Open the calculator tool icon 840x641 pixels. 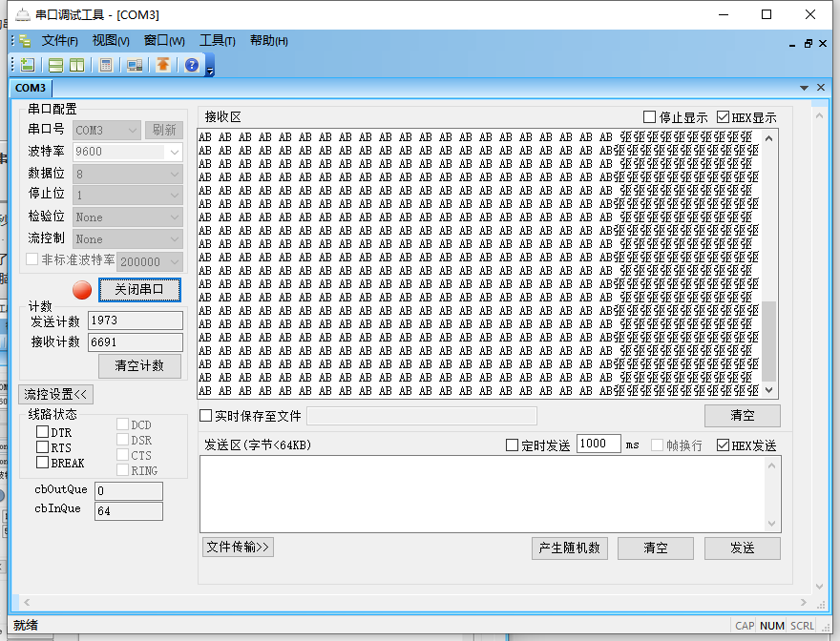tap(106, 65)
